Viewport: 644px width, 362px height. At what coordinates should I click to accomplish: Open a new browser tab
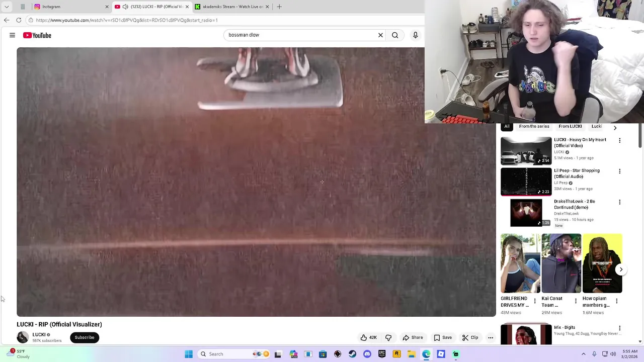279,7
